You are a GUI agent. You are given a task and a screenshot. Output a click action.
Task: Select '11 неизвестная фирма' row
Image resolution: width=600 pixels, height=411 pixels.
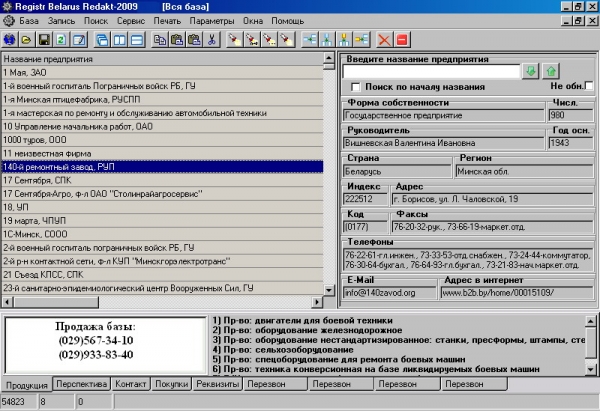(163, 153)
